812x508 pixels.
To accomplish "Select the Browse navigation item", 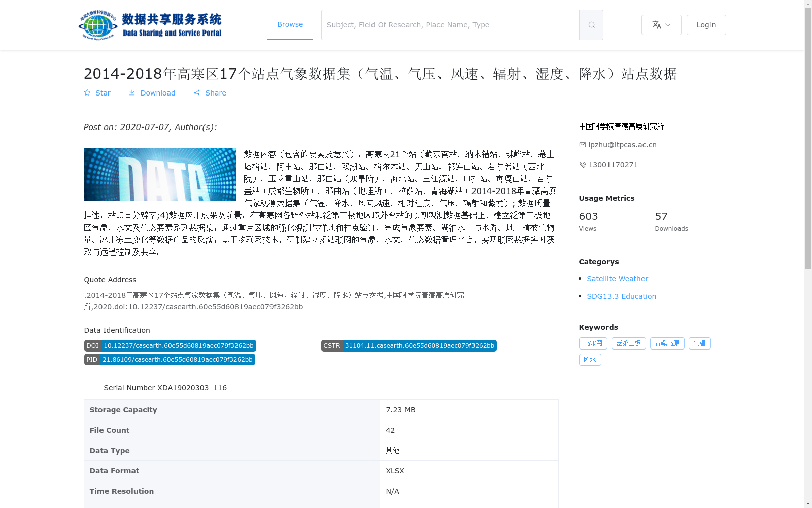I will pyautogui.click(x=290, y=24).
